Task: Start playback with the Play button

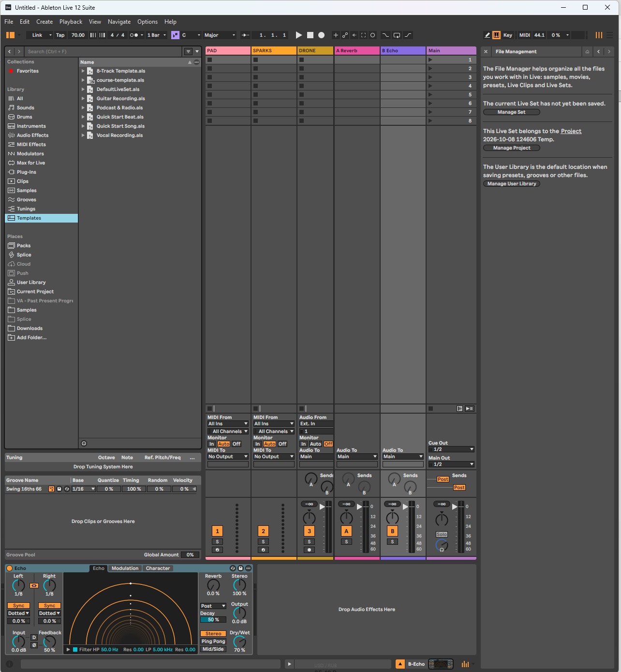Action: point(299,35)
